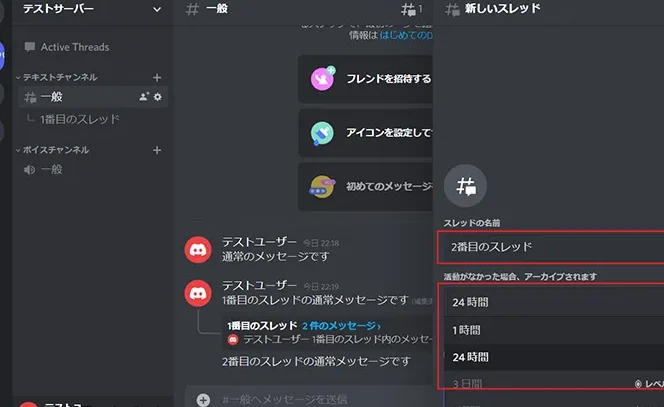This screenshot has width=664, height=407.
Task: Open threads icon in channel header
Action: click(408, 9)
